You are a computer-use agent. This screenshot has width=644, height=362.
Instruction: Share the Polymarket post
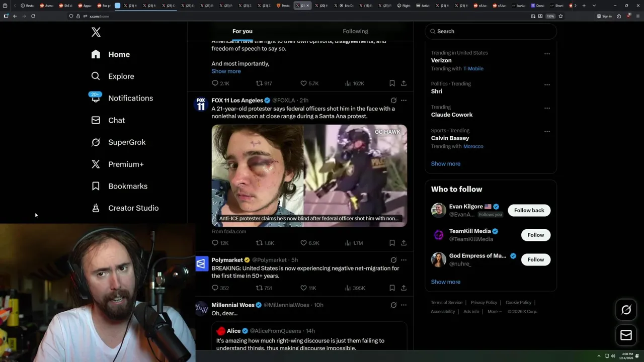pos(404,288)
